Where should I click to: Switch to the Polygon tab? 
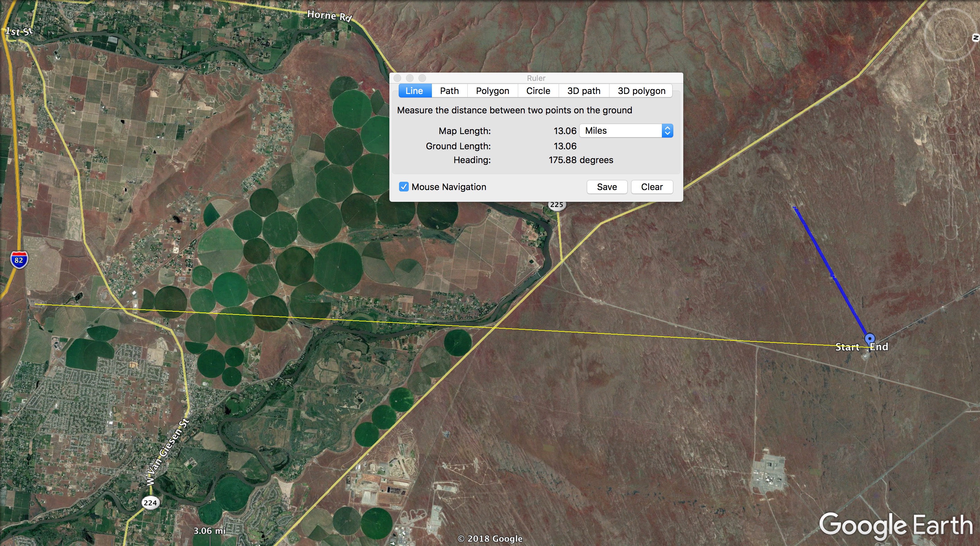click(x=492, y=91)
